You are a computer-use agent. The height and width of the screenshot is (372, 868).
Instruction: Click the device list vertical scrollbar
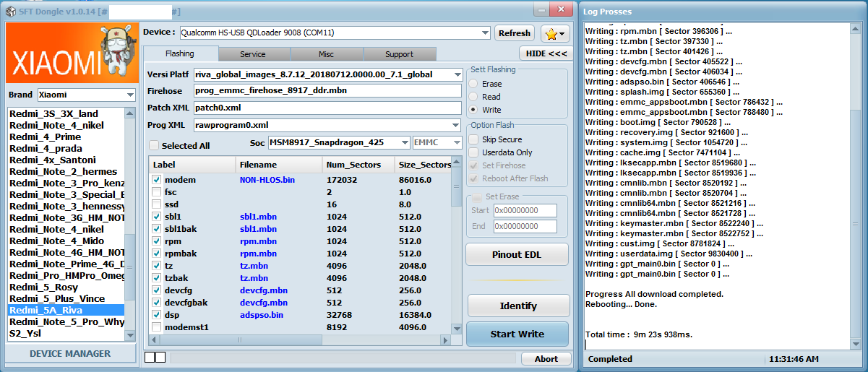[x=130, y=225]
